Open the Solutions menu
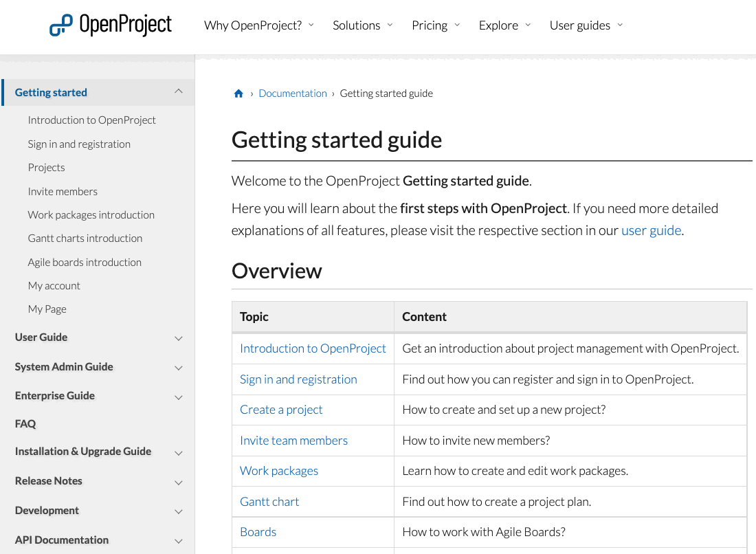 [357, 25]
